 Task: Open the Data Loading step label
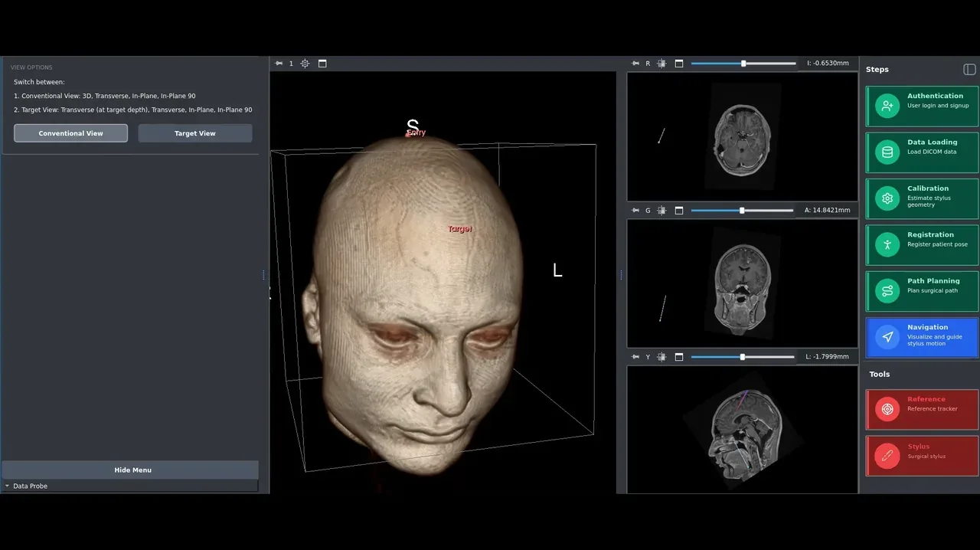click(932, 142)
